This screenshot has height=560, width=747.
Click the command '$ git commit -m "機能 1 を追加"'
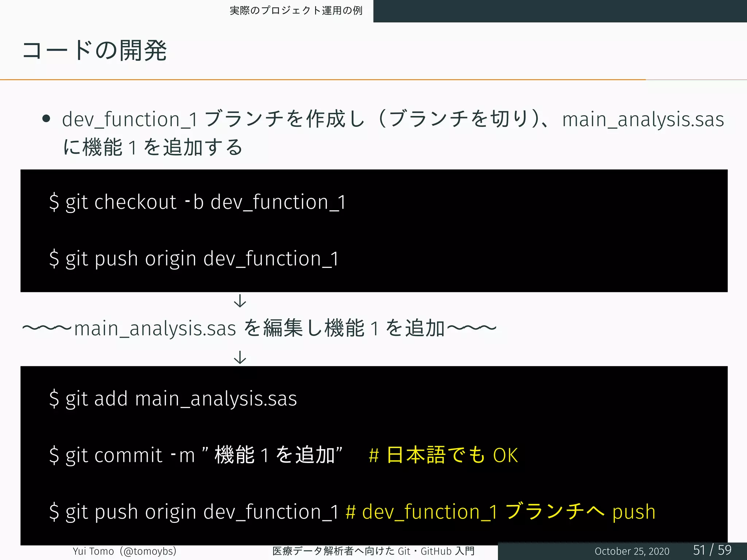(x=196, y=455)
